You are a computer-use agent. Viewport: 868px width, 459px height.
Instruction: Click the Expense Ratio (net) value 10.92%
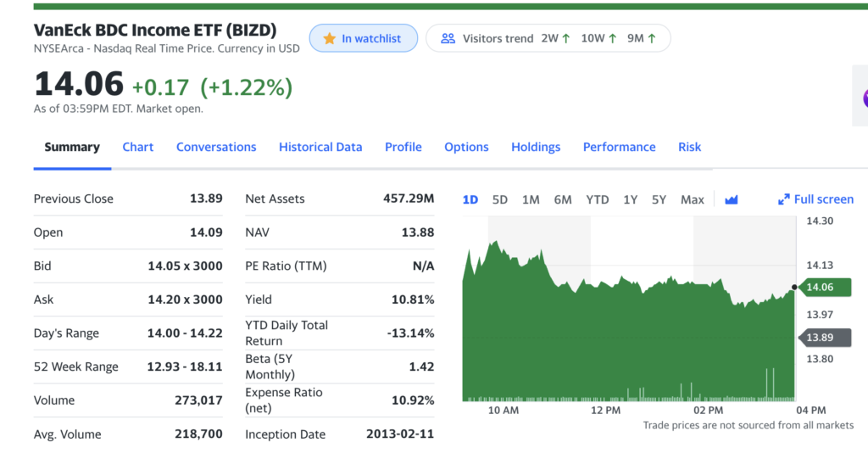[x=413, y=400]
